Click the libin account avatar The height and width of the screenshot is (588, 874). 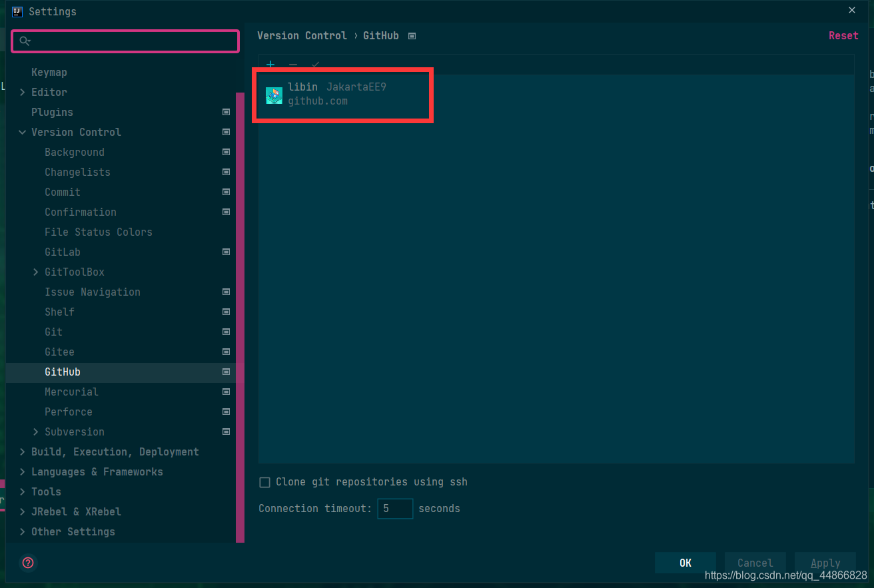click(274, 95)
